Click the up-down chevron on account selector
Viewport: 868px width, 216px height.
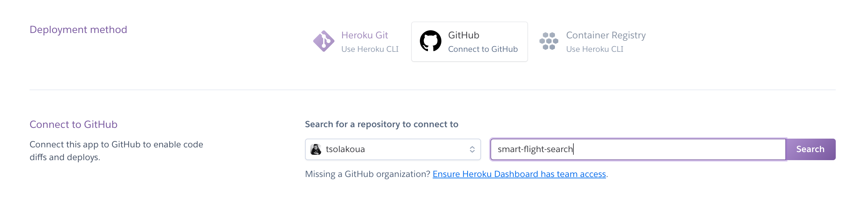click(472, 149)
